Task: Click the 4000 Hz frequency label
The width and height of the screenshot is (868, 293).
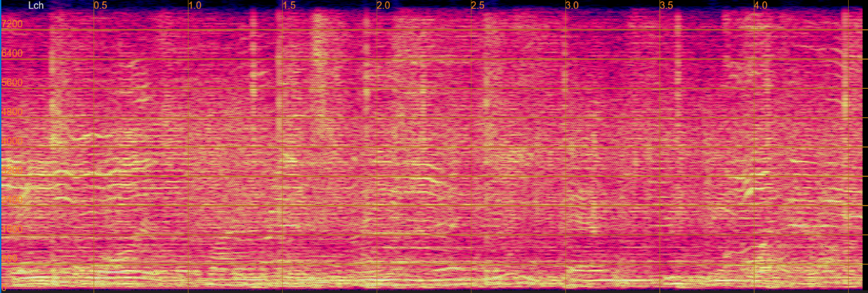Action: click(13, 141)
